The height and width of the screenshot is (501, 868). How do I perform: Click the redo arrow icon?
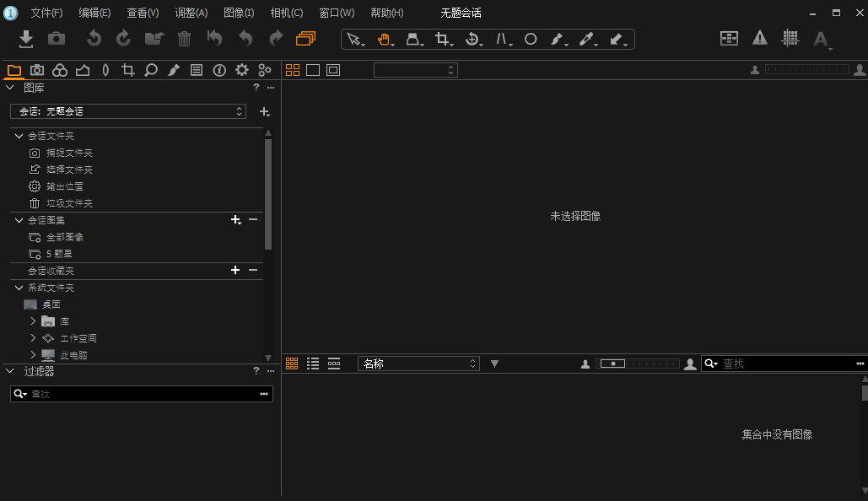(276, 39)
